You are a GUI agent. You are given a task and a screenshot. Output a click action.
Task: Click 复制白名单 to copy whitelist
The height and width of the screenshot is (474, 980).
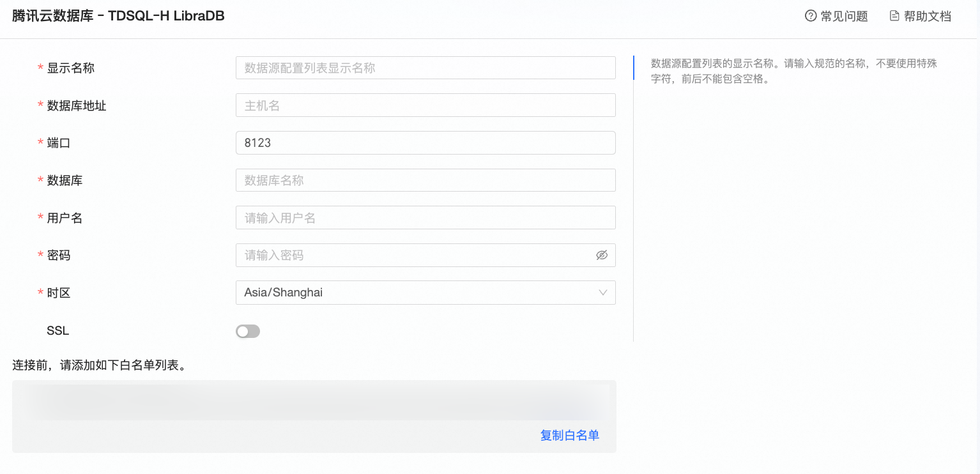point(570,436)
